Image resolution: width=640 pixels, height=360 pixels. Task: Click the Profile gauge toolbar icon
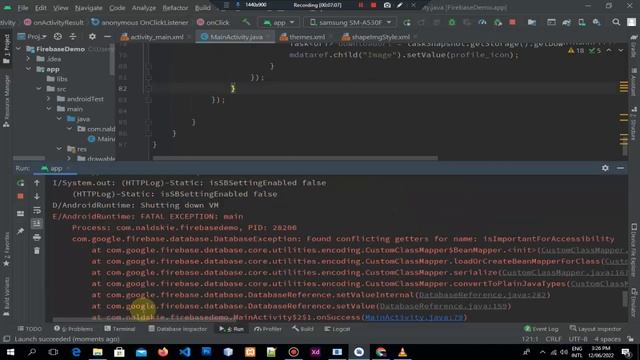(482, 22)
